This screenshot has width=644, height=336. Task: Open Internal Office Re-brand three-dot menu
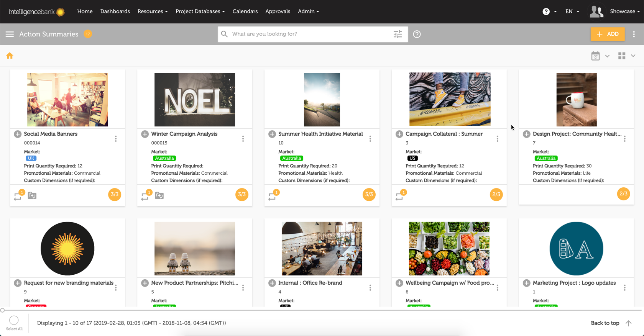pos(370,288)
